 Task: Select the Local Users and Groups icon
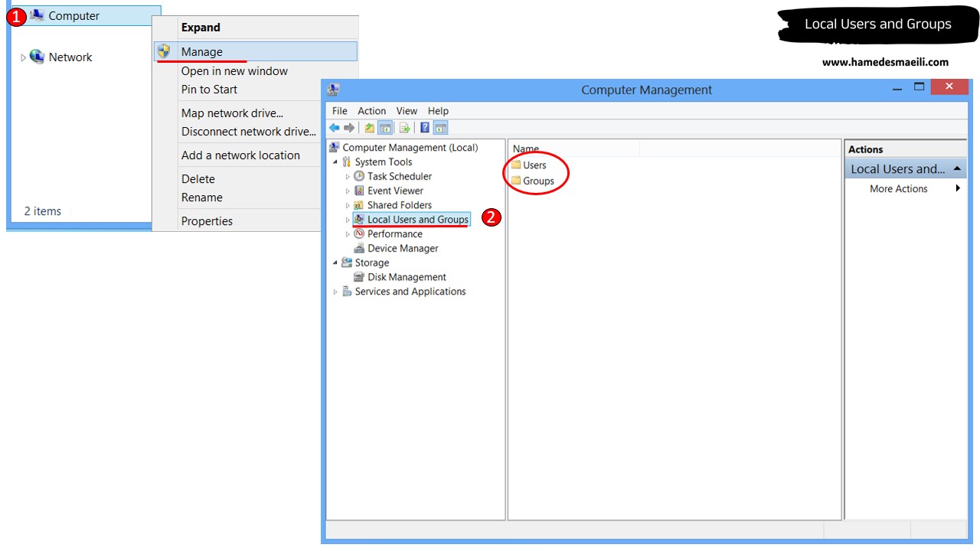(x=359, y=220)
